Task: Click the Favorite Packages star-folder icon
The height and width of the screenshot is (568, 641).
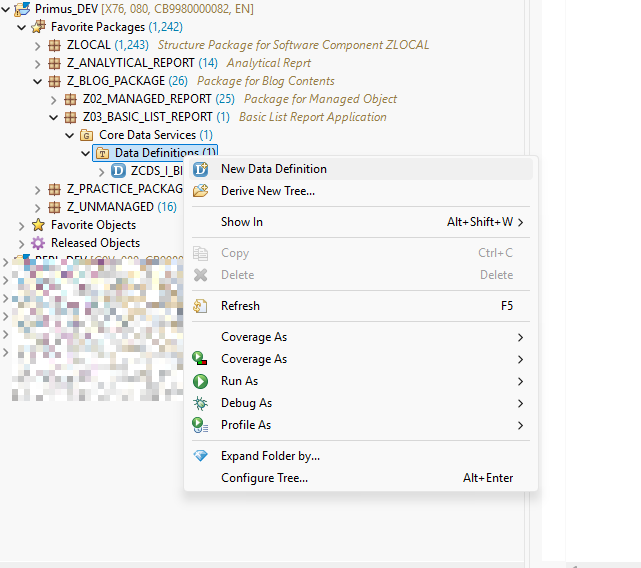Action: click(x=38, y=27)
